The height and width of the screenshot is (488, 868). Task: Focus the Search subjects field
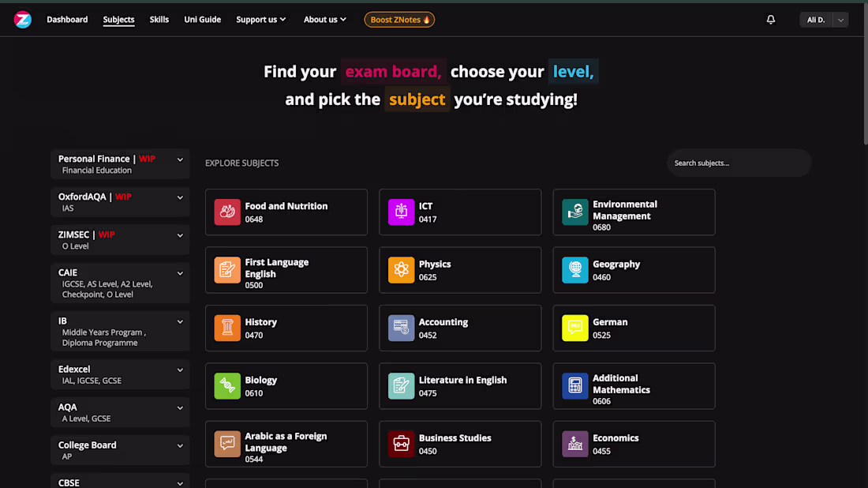tap(739, 163)
